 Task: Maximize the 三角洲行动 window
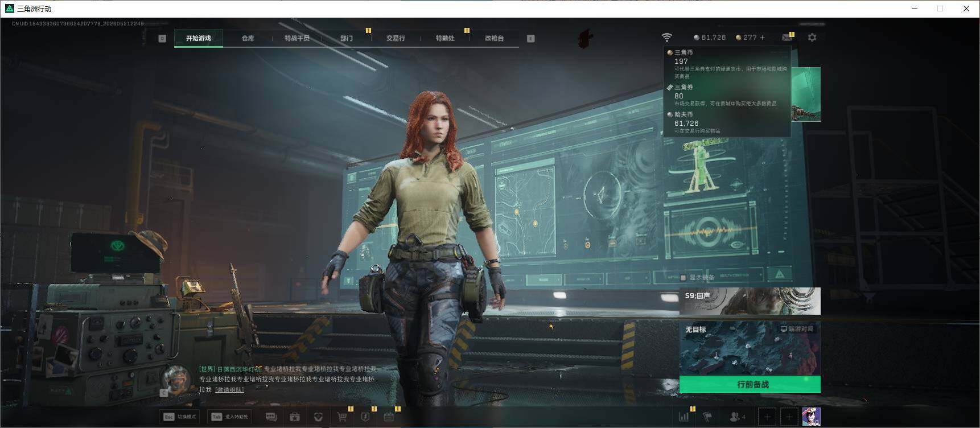click(x=940, y=9)
